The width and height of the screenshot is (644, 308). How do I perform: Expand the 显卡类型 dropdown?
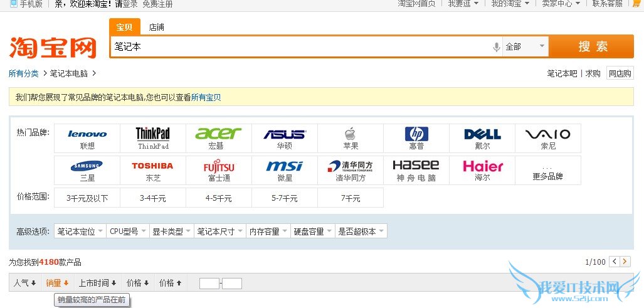(172, 231)
